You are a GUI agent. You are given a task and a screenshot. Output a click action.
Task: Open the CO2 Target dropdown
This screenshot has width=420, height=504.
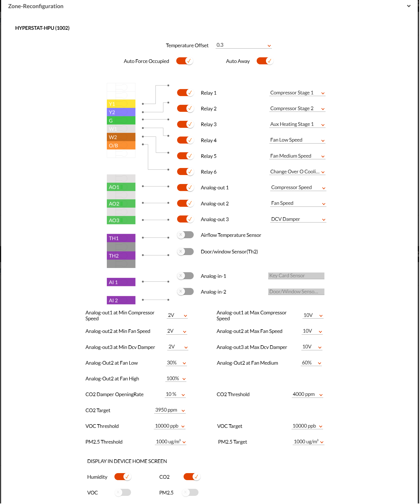pyautogui.click(x=170, y=410)
